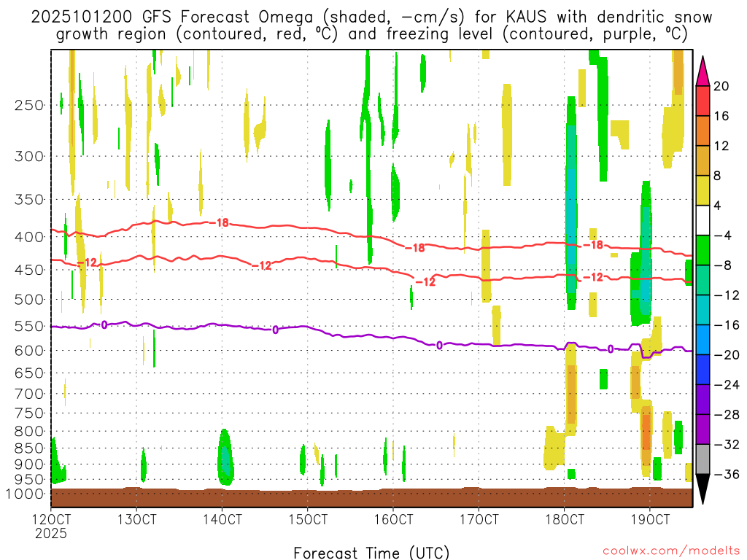The height and width of the screenshot is (560, 747).
Task: Click the Forecast Time (UTC) axis label
Action: [x=371, y=553]
